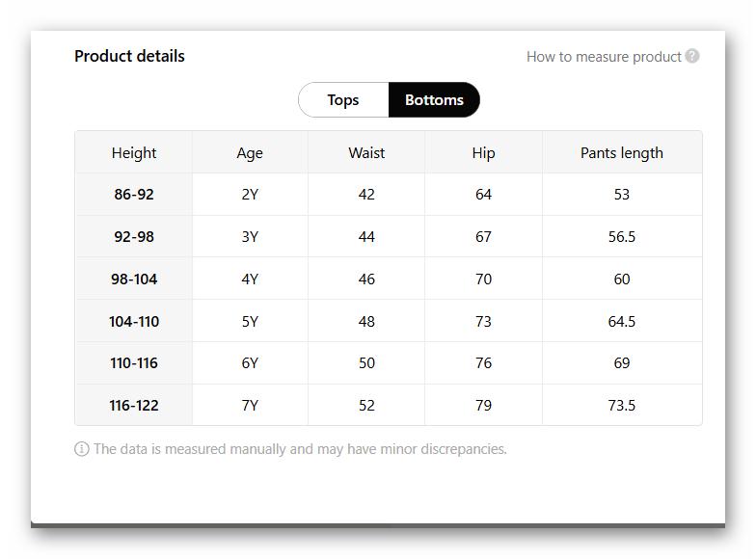Click the 73.5 pants length cell
The width and height of the screenshot is (756, 559).
[622, 406]
